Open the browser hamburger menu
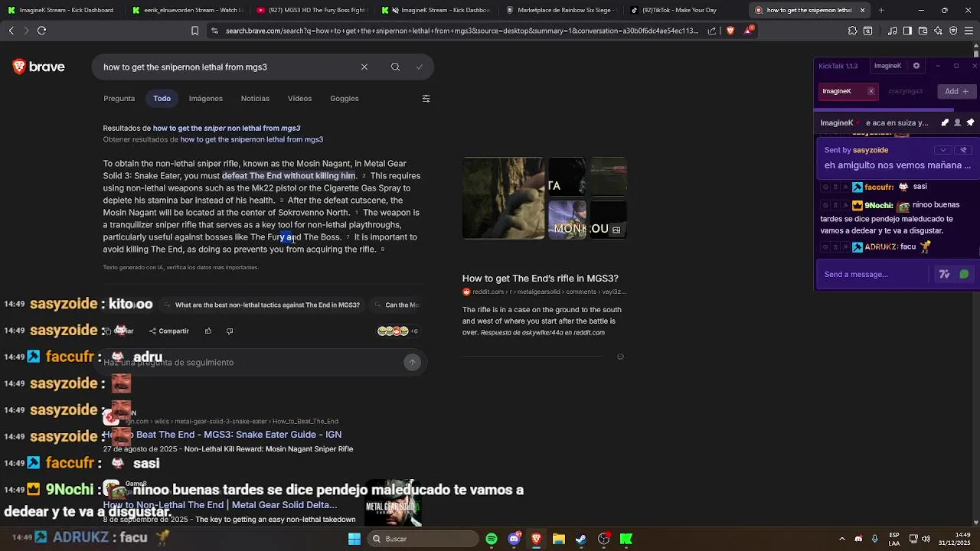This screenshot has height=551, width=980. click(x=969, y=31)
